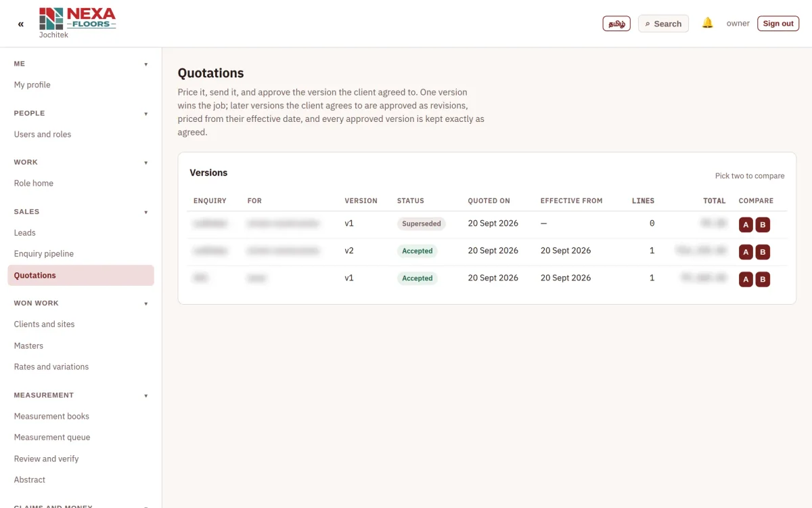Choose A on the last Accepted v1 row
Image resolution: width=812 pixels, height=508 pixels.
(746, 279)
